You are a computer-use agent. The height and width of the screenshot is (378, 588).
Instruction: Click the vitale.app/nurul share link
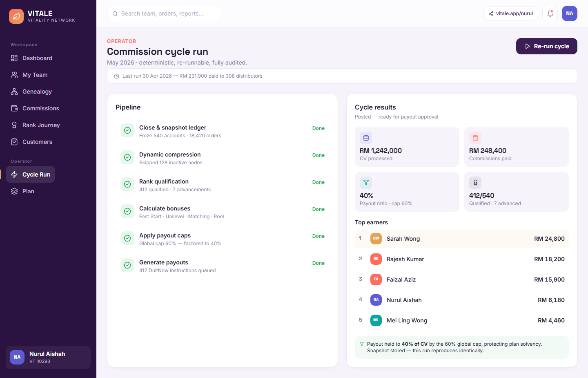click(x=510, y=13)
